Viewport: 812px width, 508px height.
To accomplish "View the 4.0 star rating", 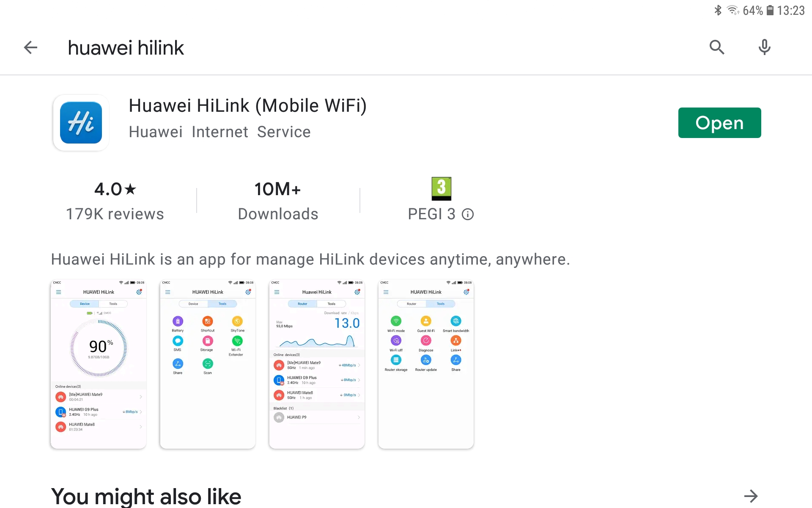I will click(x=115, y=189).
